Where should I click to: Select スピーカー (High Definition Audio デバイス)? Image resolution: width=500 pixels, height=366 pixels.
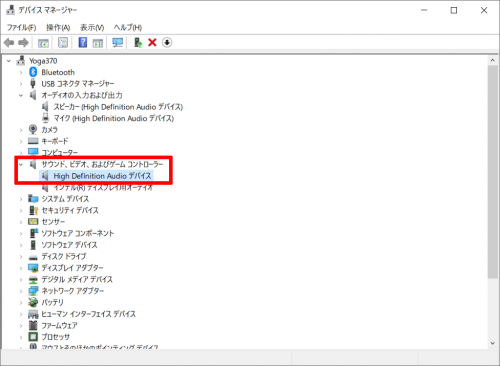118,107
